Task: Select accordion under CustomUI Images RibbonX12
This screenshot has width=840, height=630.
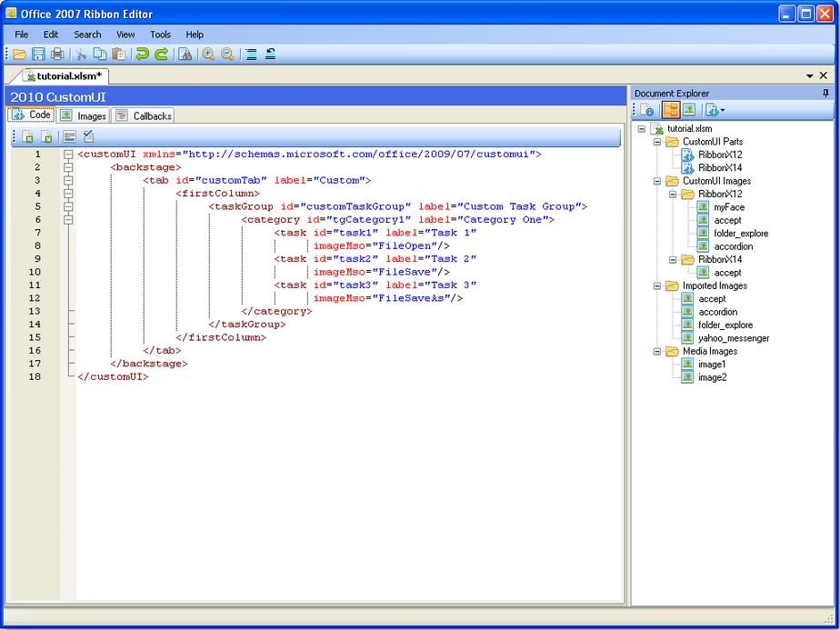Action: pos(733,246)
